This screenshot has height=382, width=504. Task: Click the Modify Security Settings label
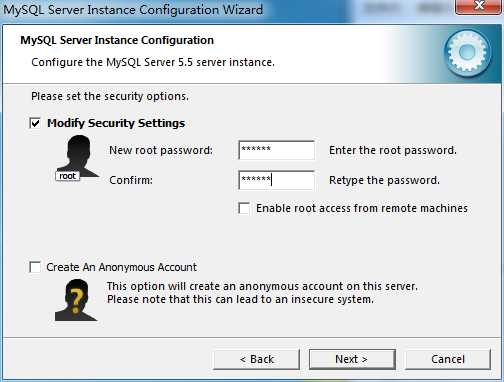pos(116,123)
